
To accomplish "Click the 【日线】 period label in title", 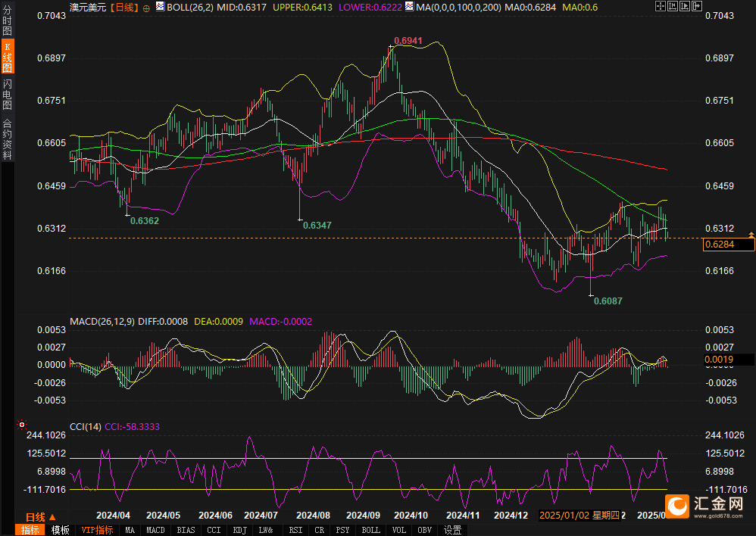I will (123, 8).
